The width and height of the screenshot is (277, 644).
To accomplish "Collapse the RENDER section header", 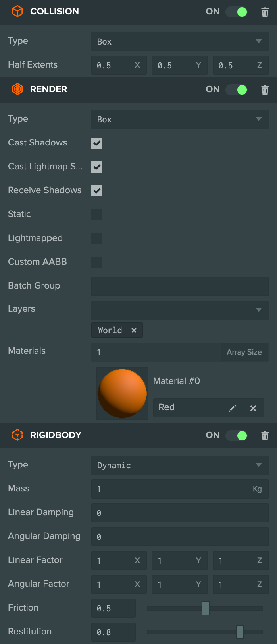I will (138, 90).
